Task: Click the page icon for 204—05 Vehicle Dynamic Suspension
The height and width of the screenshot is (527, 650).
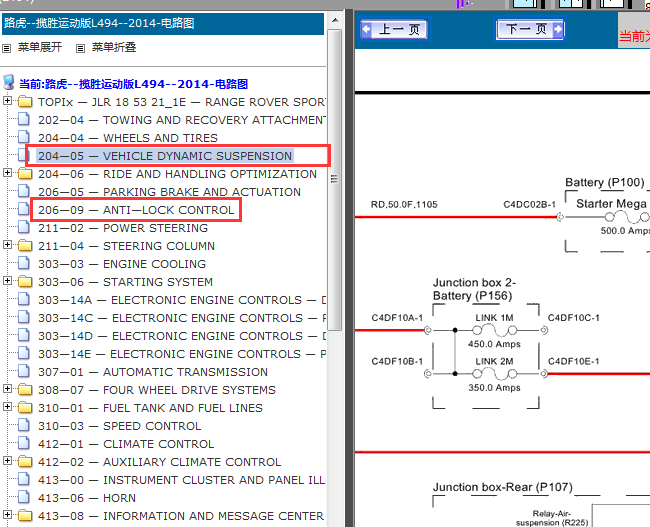Action: (22, 155)
